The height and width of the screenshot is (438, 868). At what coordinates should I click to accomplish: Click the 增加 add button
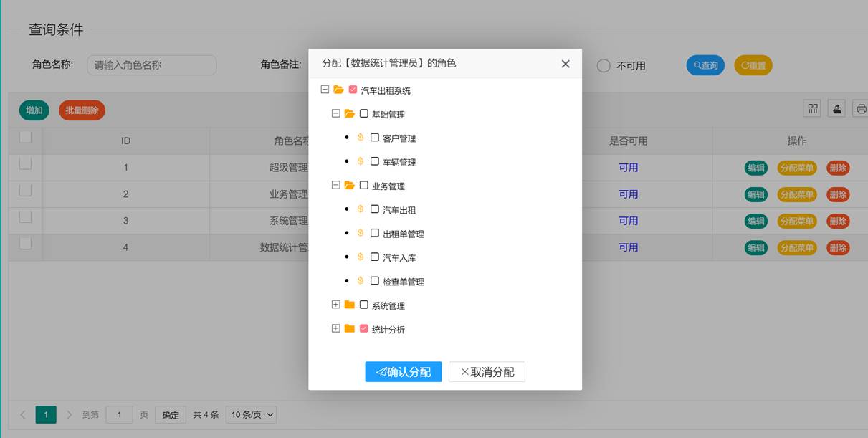(x=34, y=110)
